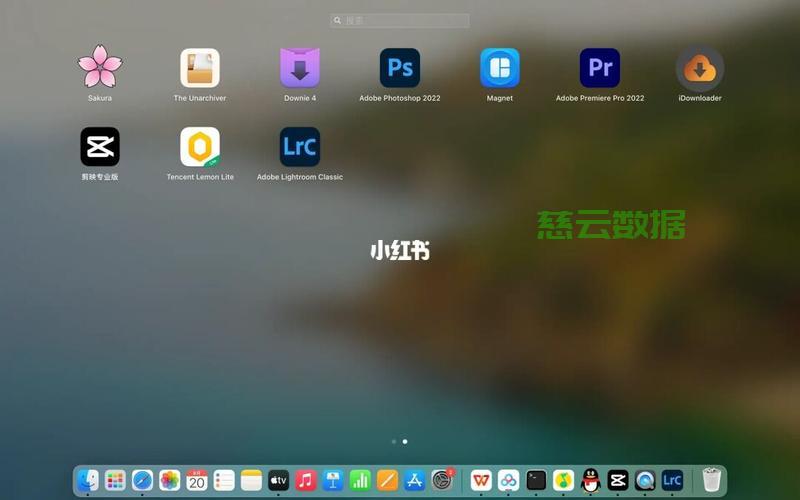Open Finder from the Dock
800x500 pixels.
point(88,481)
